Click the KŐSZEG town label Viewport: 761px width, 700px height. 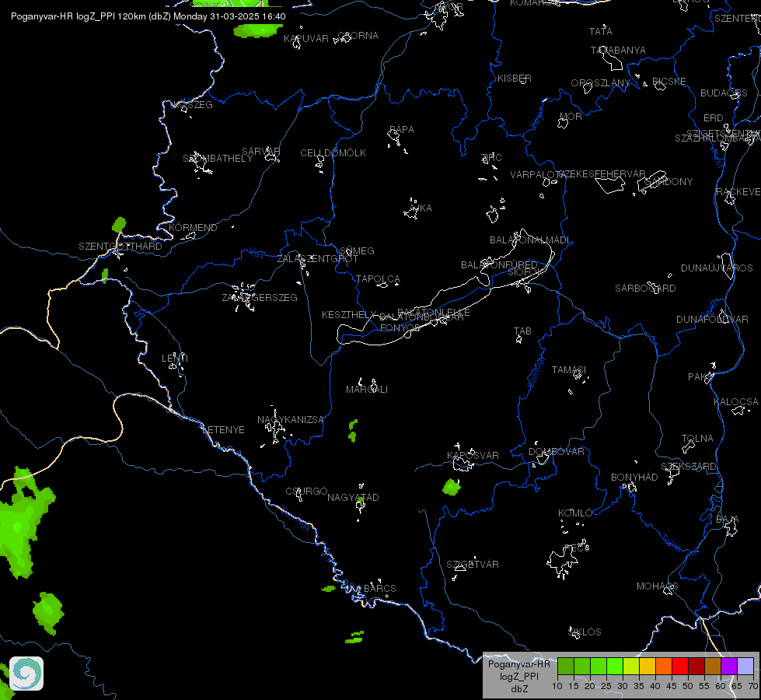coord(193,104)
